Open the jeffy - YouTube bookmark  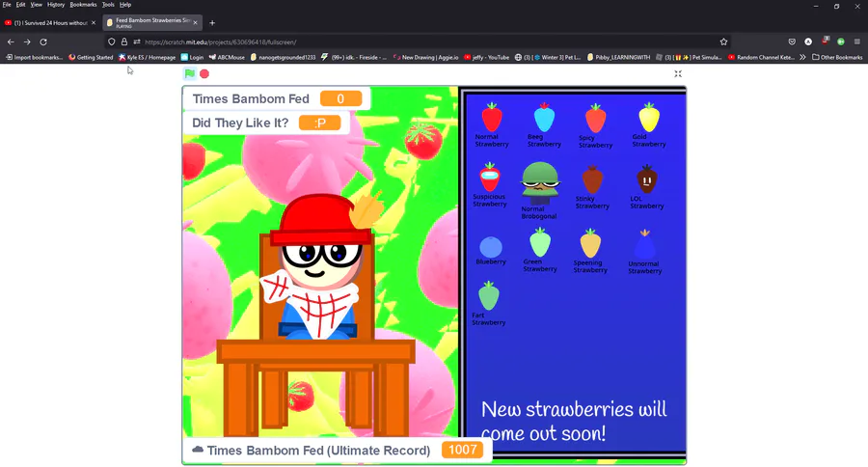tap(487, 57)
